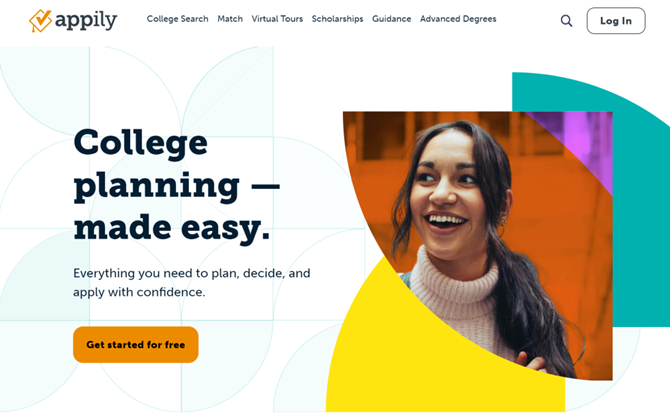
Task: Click the 'Everything you need to plan' subtext
Action: [191, 282]
